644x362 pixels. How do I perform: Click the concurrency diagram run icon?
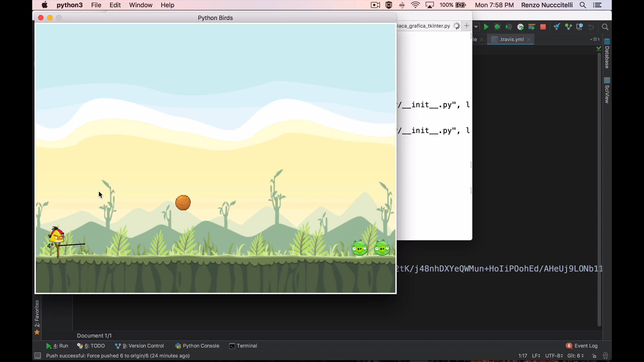tap(532, 27)
